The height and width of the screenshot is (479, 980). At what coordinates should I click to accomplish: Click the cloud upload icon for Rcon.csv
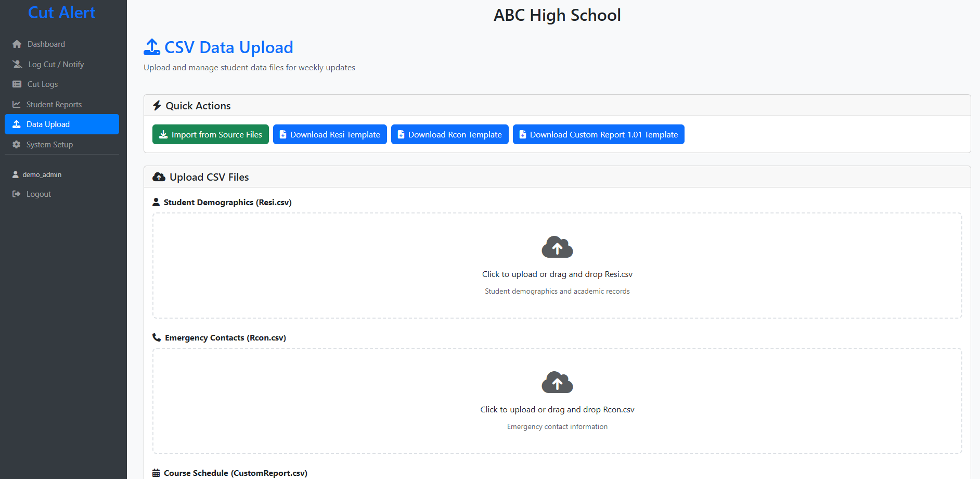tap(557, 383)
